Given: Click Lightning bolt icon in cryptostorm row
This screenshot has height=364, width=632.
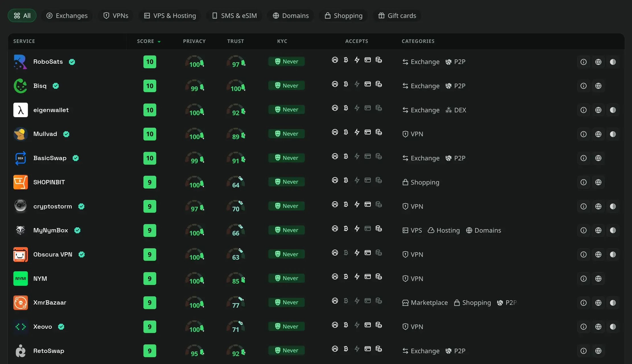Looking at the screenshot, I should point(357,204).
